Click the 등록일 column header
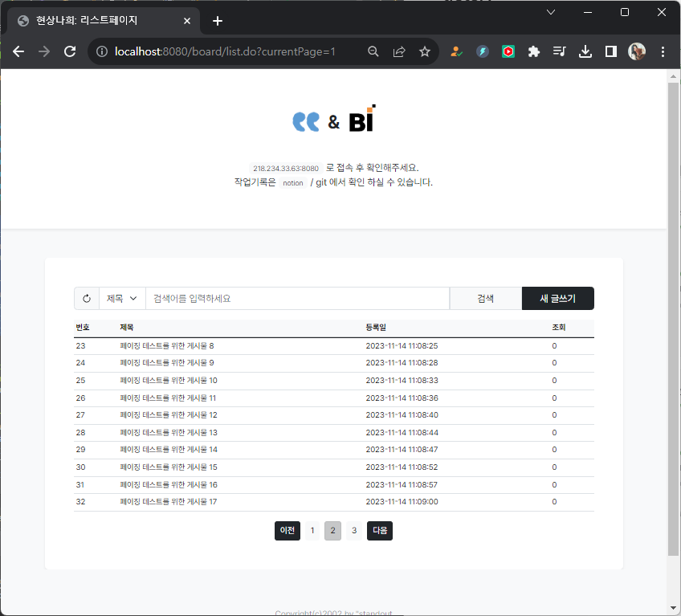This screenshot has width=681, height=616. click(376, 328)
